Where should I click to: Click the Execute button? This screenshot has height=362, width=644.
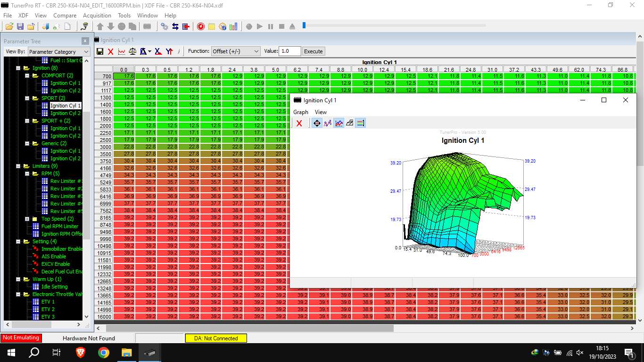pos(313,51)
